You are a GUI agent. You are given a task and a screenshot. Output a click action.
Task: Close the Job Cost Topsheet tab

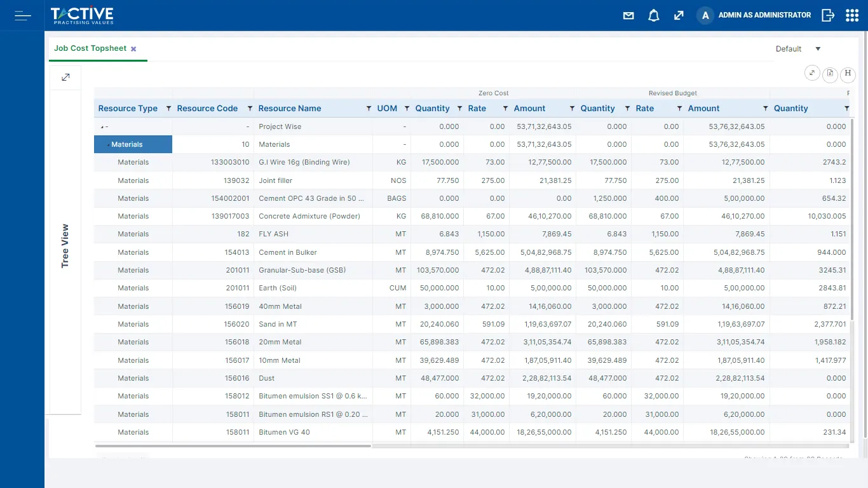click(x=133, y=48)
